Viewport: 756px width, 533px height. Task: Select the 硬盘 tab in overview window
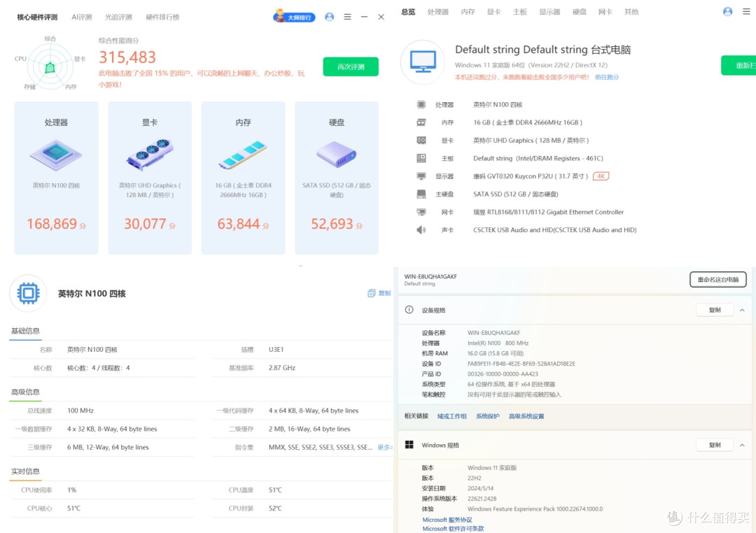tap(580, 12)
